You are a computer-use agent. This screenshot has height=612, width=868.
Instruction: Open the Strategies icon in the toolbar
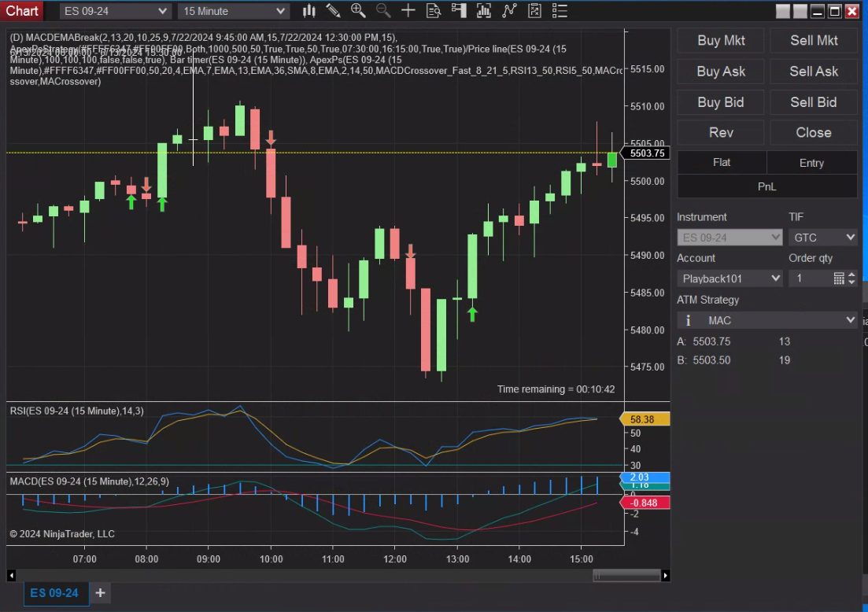click(508, 10)
